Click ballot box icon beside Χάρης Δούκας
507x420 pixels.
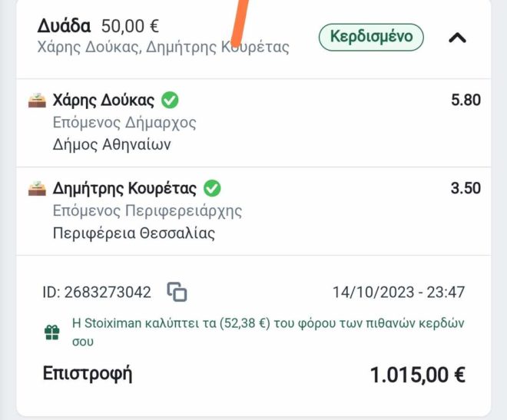(x=37, y=101)
